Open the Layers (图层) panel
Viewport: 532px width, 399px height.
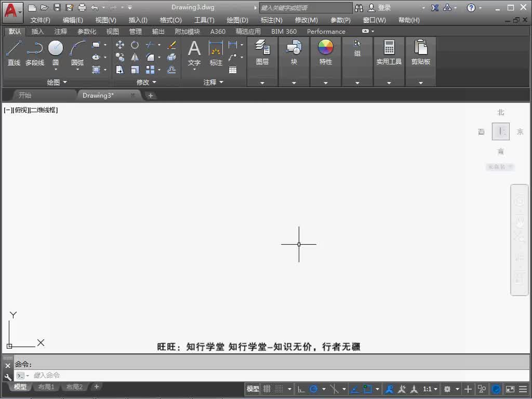coord(262,52)
